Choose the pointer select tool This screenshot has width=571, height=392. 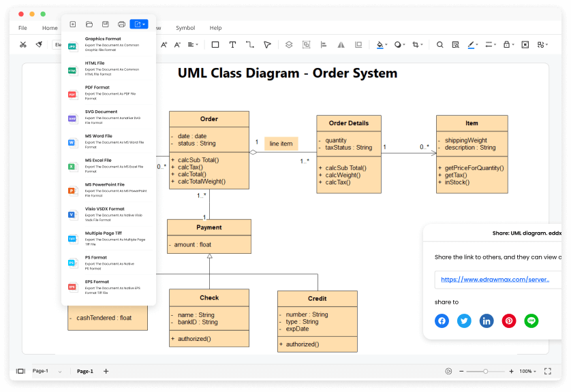(x=267, y=45)
